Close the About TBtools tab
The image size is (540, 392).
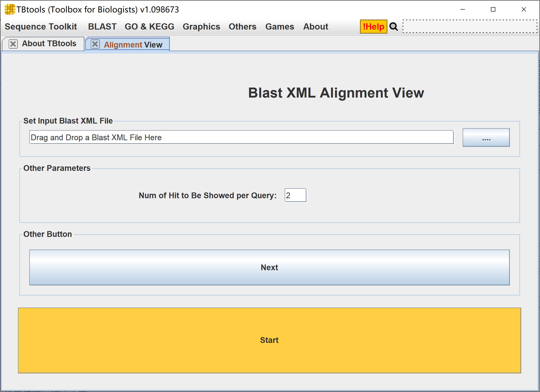[x=13, y=44]
